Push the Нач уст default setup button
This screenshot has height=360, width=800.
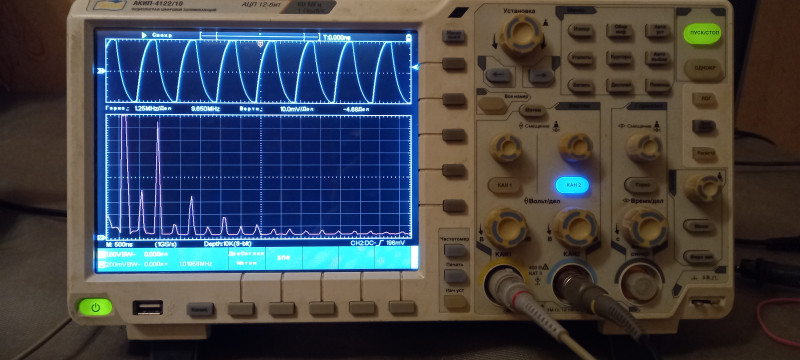pyautogui.click(x=455, y=302)
